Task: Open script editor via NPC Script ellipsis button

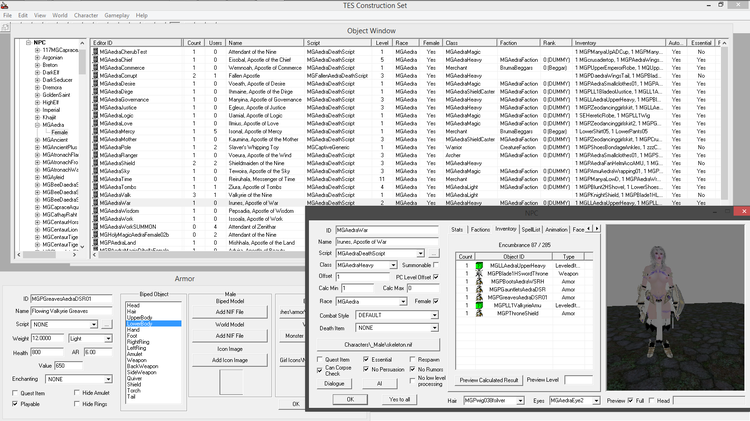Action: [x=433, y=253]
